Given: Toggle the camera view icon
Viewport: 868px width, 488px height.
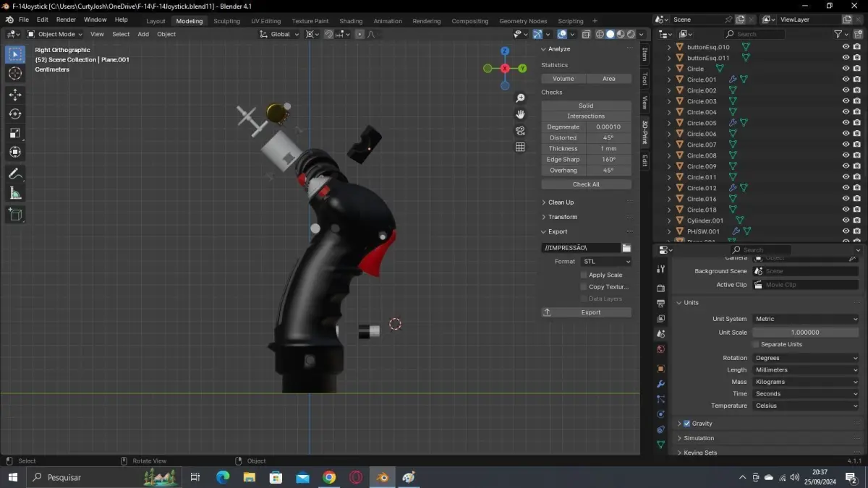Looking at the screenshot, I should pos(520,131).
